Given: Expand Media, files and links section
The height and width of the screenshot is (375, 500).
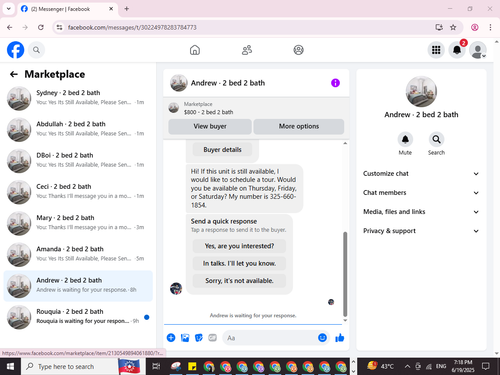Looking at the screenshot, I should pyautogui.click(x=421, y=212).
